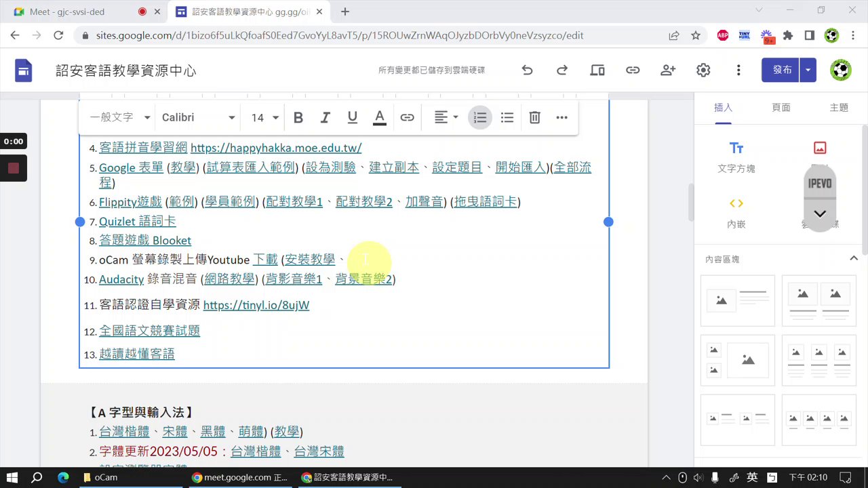868x488 pixels.
Task: Open the 一般文字 text style dropdown
Action: 120,117
